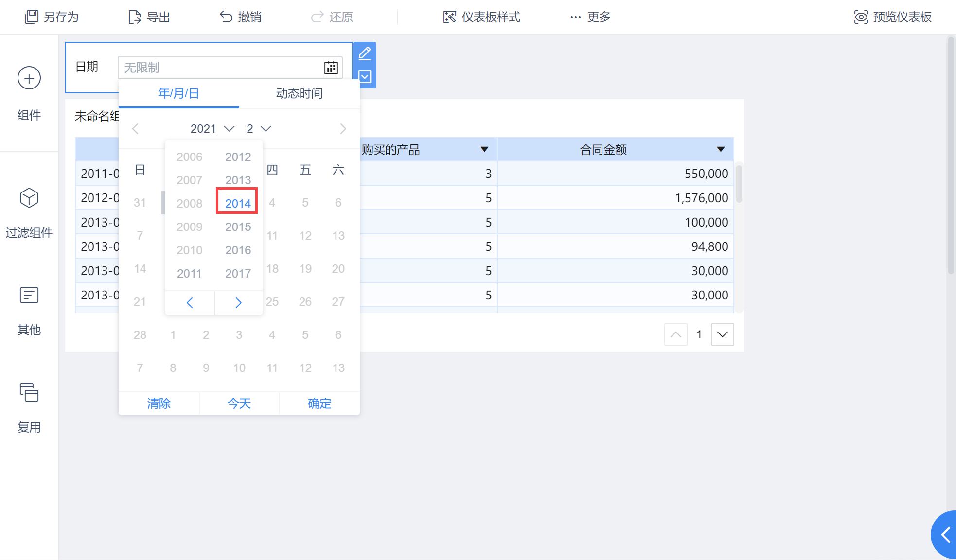The height and width of the screenshot is (560, 956).
Task: Click the 复用 (Reuse) icon in the sidebar
Action: (29, 392)
